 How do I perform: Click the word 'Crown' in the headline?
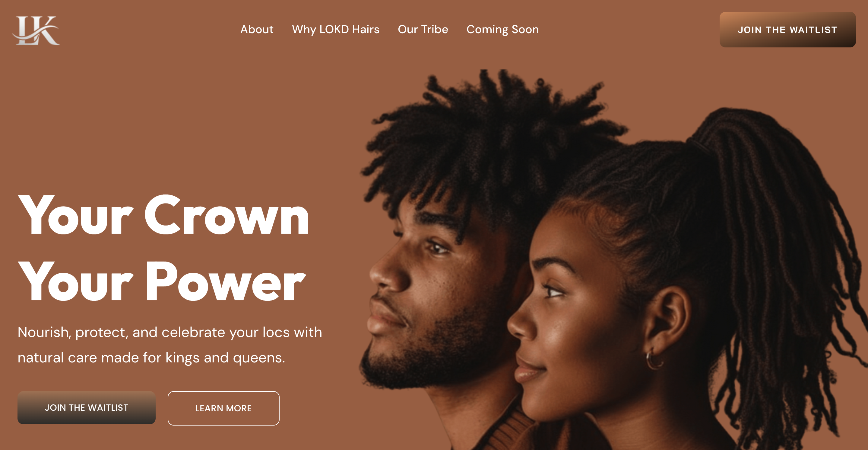pyautogui.click(x=227, y=215)
